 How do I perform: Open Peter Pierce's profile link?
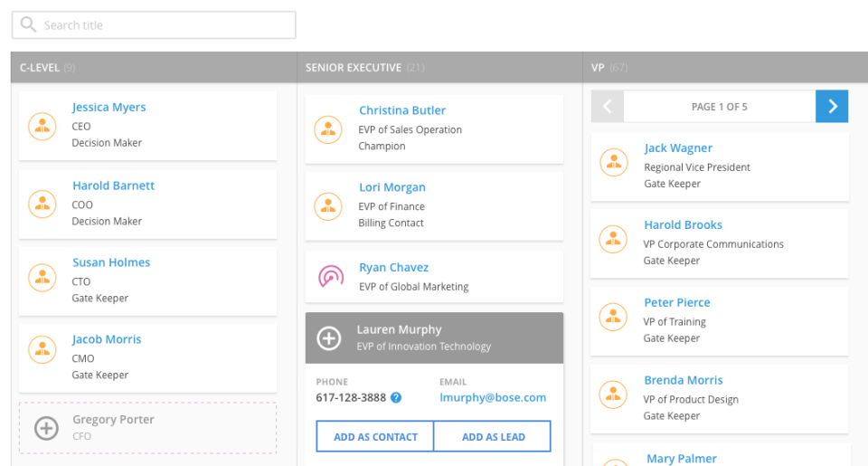(677, 302)
